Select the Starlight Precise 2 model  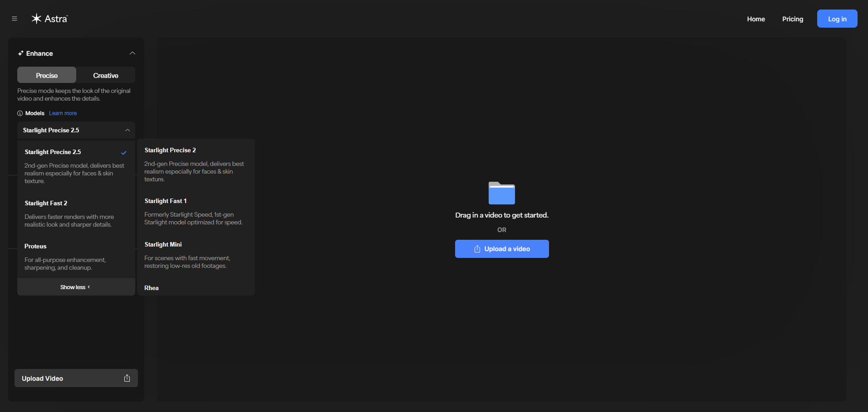click(x=196, y=164)
